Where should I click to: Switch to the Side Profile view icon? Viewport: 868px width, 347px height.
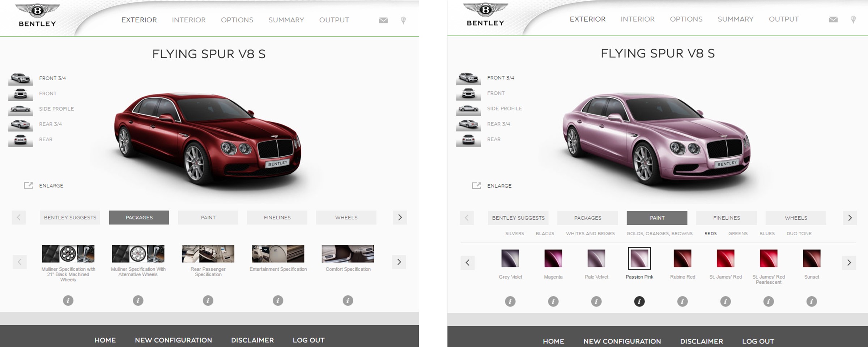(21, 109)
